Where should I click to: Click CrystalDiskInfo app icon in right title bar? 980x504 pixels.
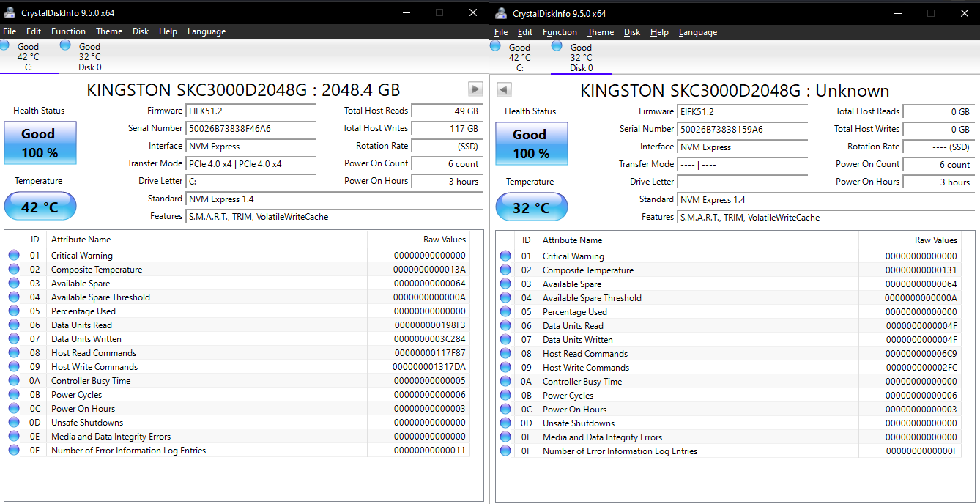tap(501, 13)
